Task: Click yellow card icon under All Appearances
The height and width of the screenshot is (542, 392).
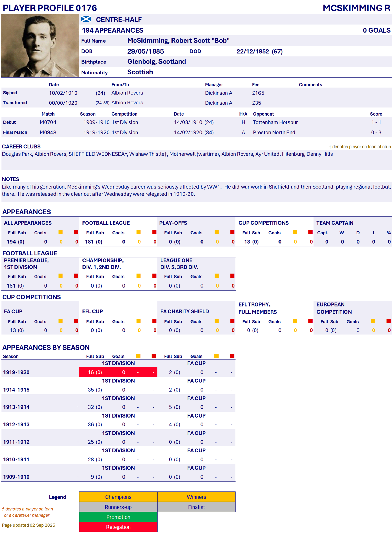Action: [x=60, y=232]
